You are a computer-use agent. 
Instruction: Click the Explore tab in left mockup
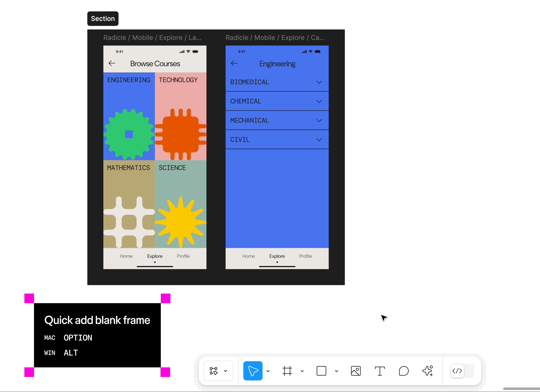point(155,257)
